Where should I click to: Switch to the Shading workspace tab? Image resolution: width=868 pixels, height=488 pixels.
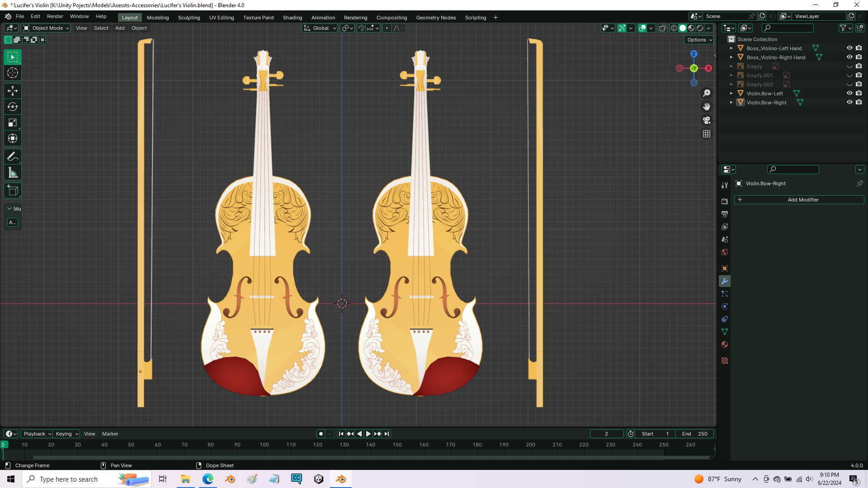292,18
